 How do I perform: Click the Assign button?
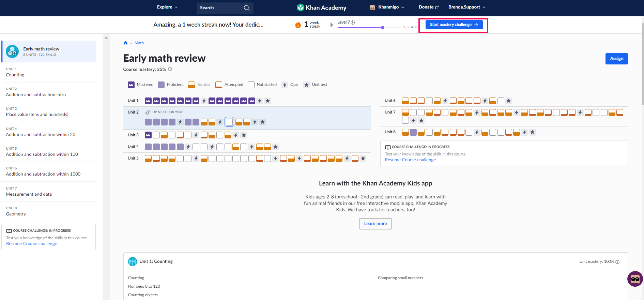[616, 59]
